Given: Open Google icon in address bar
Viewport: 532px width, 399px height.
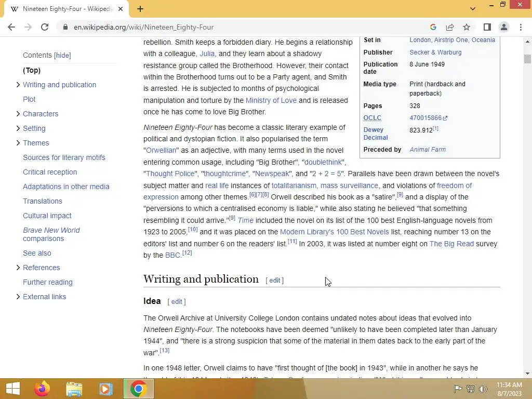Looking at the screenshot, I should click(x=433, y=27).
